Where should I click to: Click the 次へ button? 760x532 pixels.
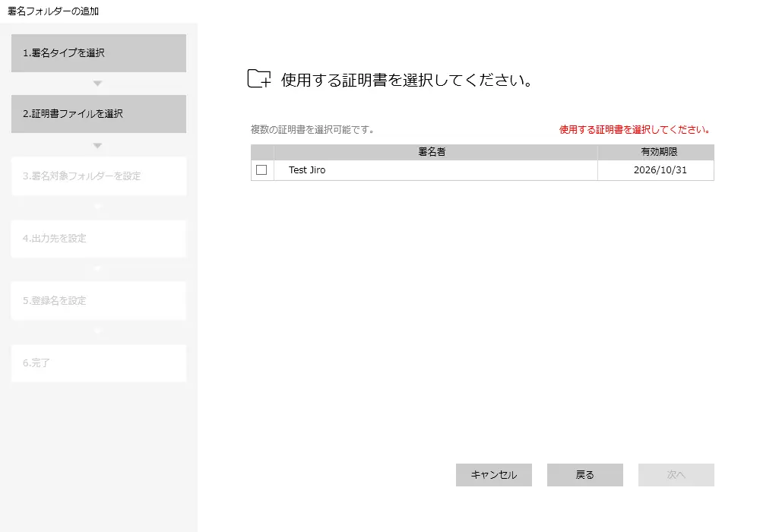(676, 475)
